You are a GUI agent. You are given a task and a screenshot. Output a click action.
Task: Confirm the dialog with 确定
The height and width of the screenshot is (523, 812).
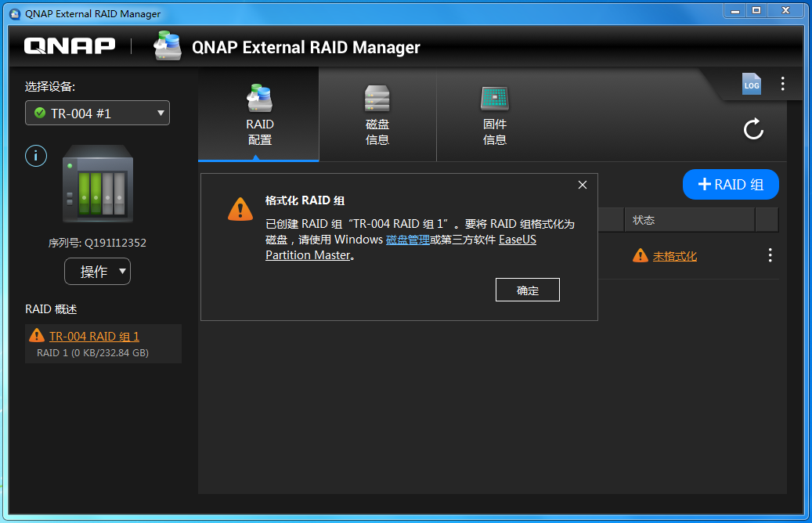[x=528, y=290]
